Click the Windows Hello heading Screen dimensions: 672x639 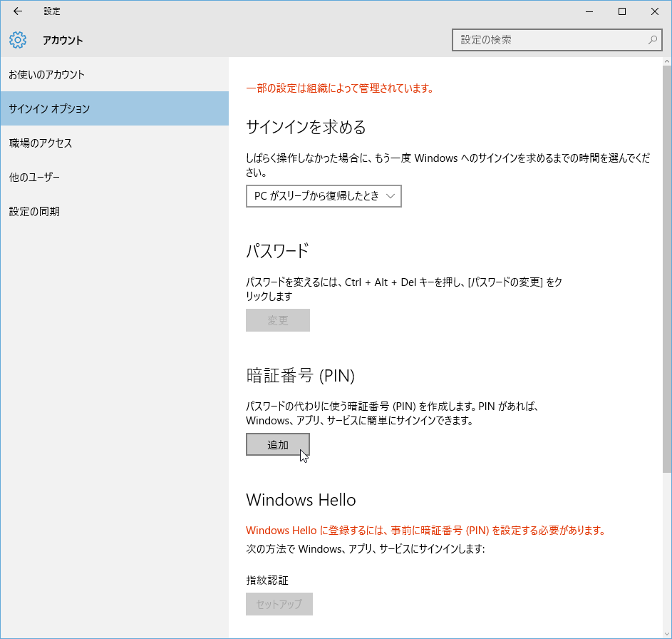point(301,500)
